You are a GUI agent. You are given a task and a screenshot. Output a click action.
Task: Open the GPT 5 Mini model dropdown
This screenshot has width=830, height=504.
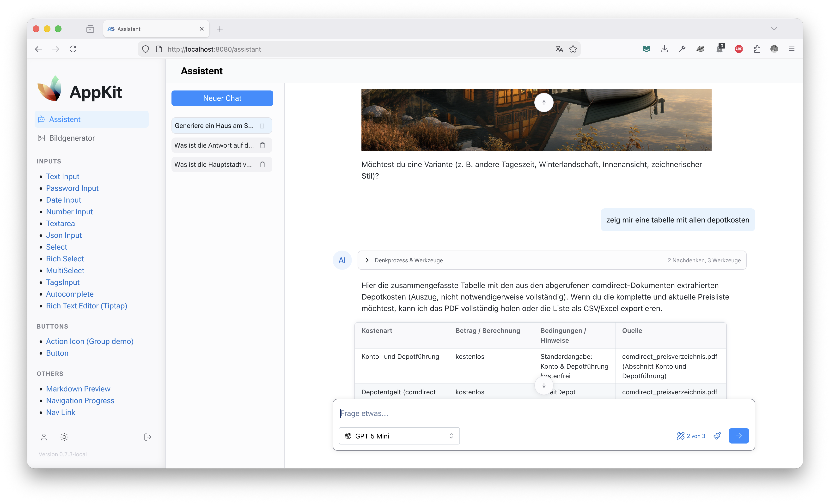coord(399,436)
